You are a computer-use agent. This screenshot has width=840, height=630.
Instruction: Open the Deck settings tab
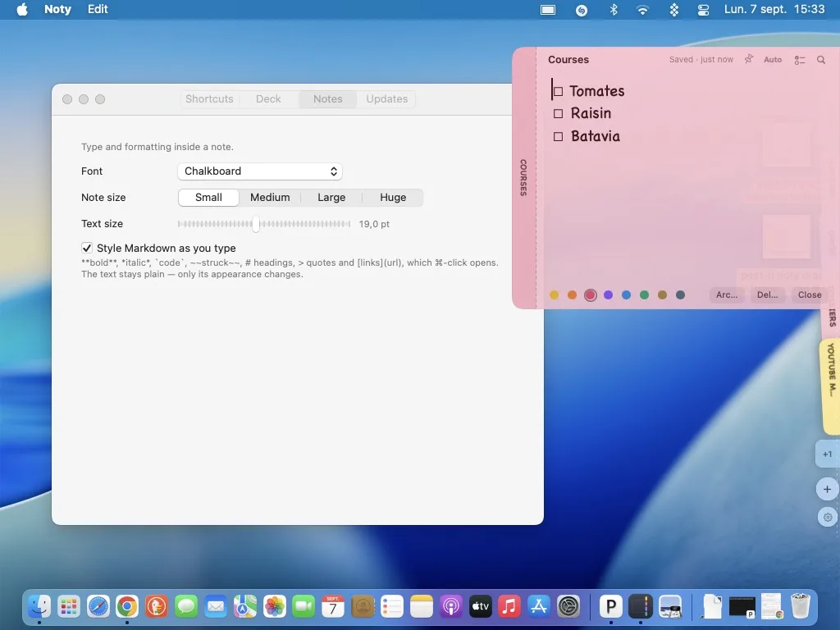tap(268, 99)
